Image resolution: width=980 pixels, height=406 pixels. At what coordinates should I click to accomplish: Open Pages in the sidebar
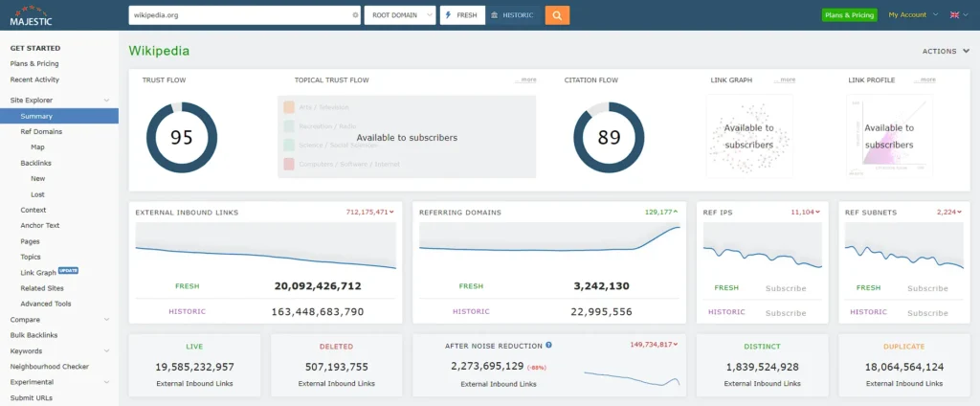30,241
